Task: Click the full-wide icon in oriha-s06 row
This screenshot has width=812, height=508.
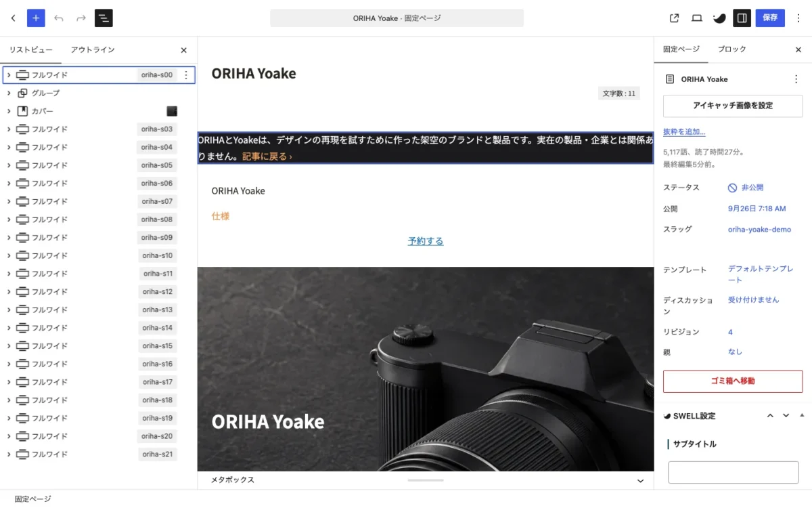Action: tap(22, 184)
